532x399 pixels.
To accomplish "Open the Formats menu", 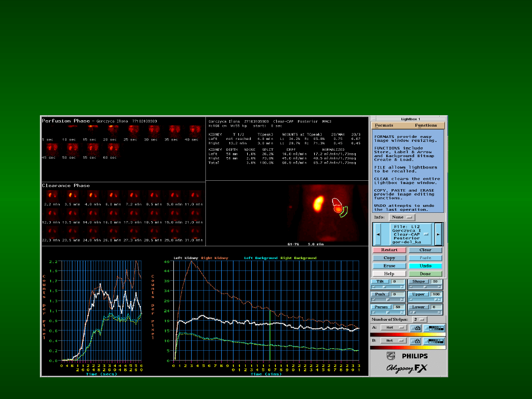I will [x=384, y=126].
